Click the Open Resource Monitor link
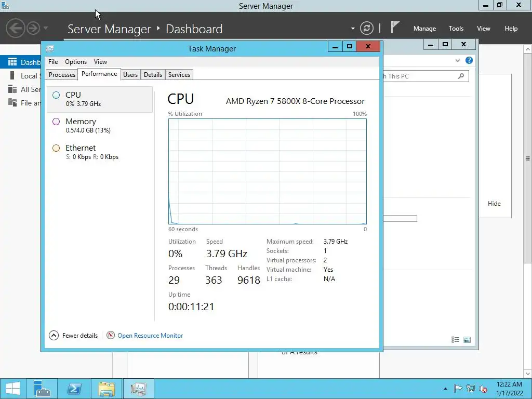Viewport: 532px width, 399px height. [150, 336]
